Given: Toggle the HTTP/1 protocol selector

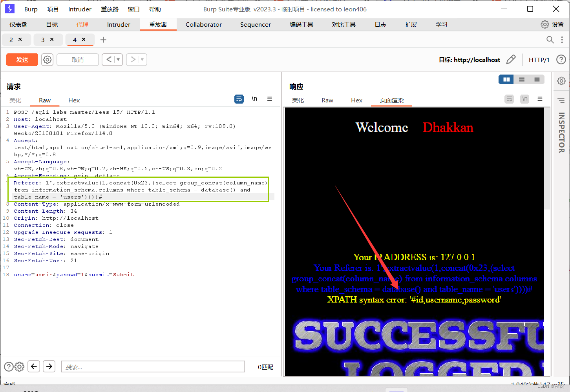Looking at the screenshot, I should click(x=539, y=60).
